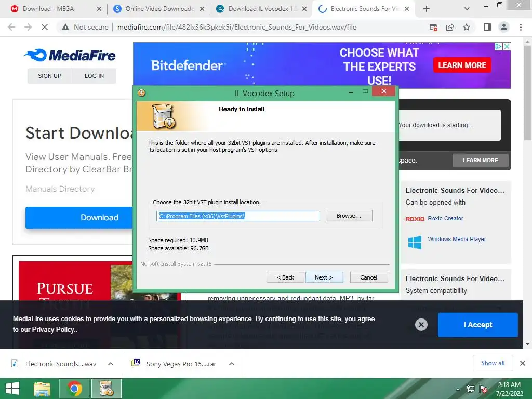Open Browse for VST install location
Screen dimensions: 532x399
(x=349, y=216)
